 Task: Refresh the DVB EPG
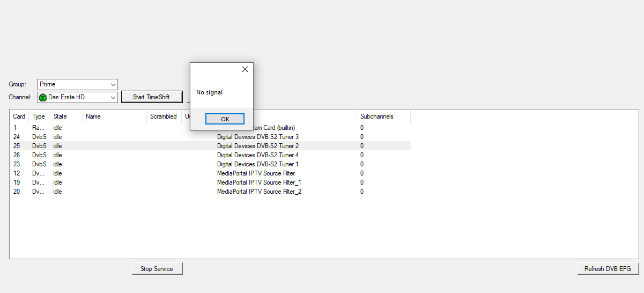[x=608, y=269]
